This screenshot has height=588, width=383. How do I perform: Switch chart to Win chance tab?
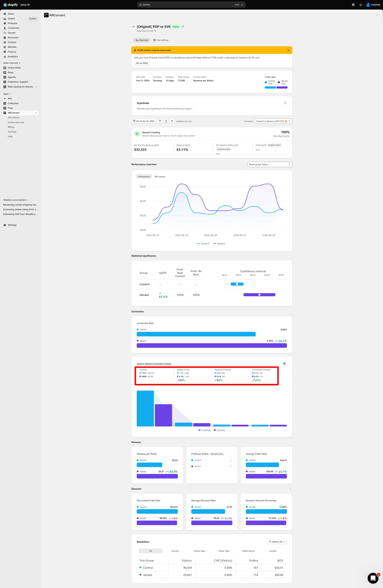[160, 177]
